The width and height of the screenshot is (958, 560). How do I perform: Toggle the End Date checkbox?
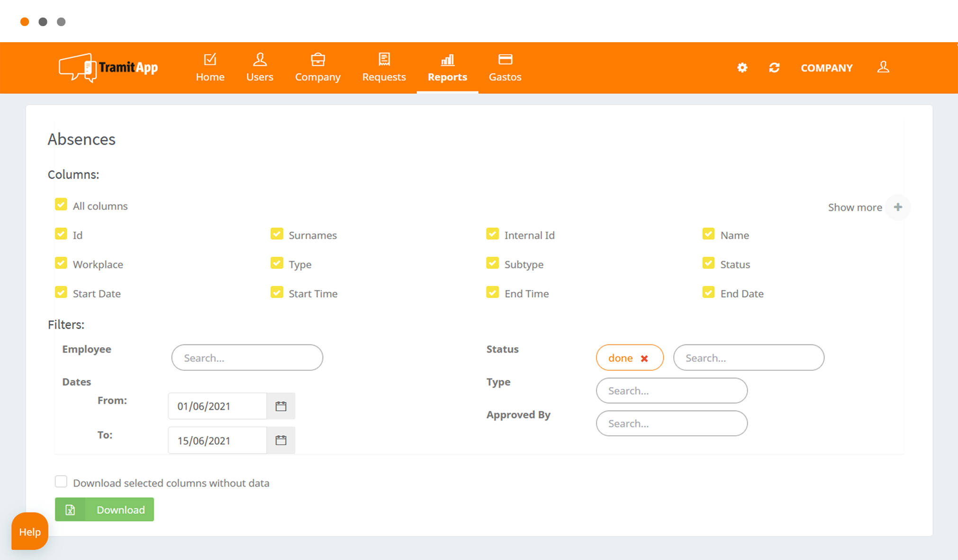click(708, 292)
